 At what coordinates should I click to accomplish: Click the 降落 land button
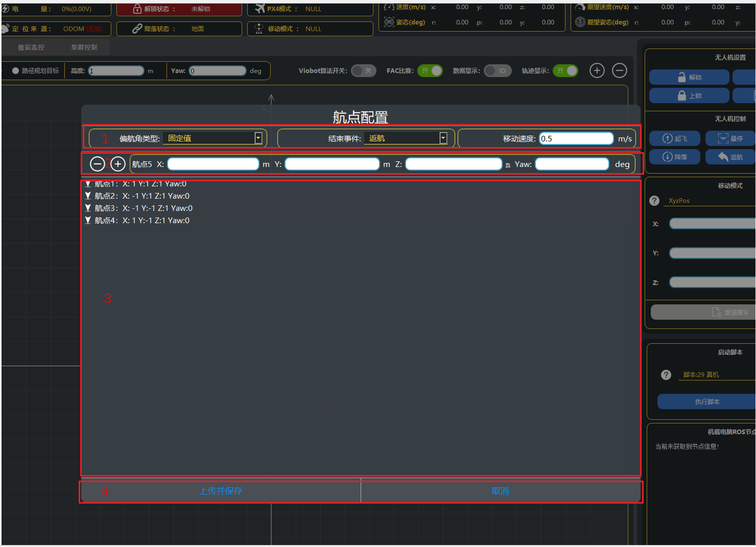(x=675, y=157)
